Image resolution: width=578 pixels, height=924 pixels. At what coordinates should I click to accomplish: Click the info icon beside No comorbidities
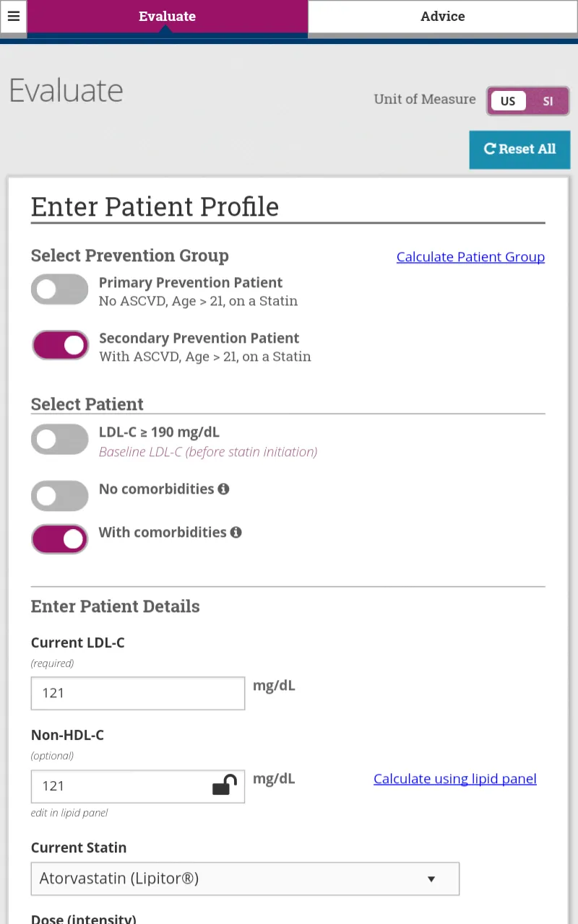(223, 489)
